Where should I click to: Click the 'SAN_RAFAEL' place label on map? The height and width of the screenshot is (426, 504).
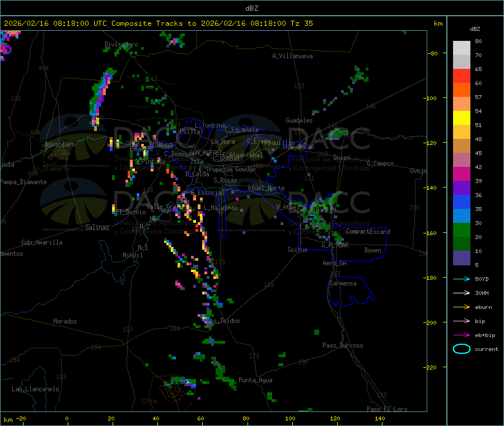pos(206,152)
